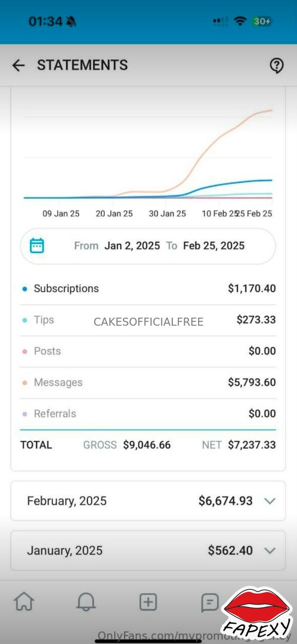Click the Referrals earnings row
297x644 pixels.
click(x=148, y=414)
